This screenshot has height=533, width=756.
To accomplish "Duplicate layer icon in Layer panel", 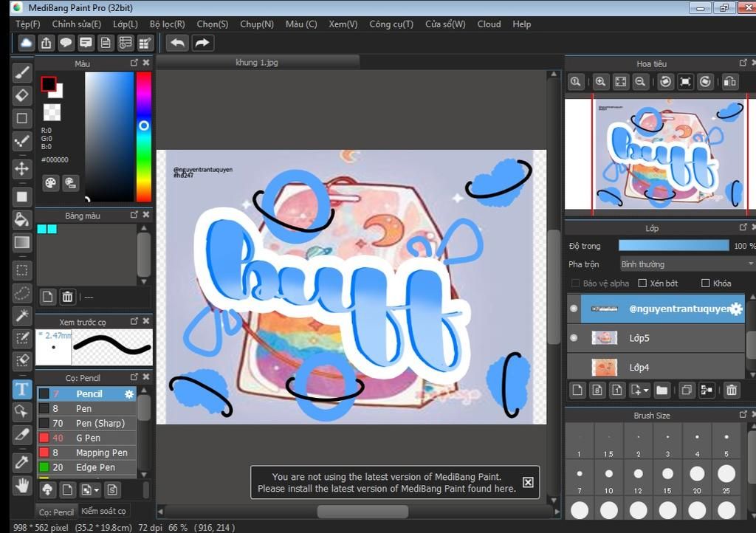I will point(686,390).
